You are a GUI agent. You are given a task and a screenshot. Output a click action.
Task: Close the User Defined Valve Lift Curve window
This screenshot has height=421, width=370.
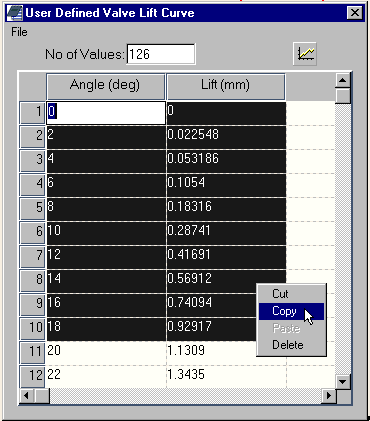click(354, 13)
